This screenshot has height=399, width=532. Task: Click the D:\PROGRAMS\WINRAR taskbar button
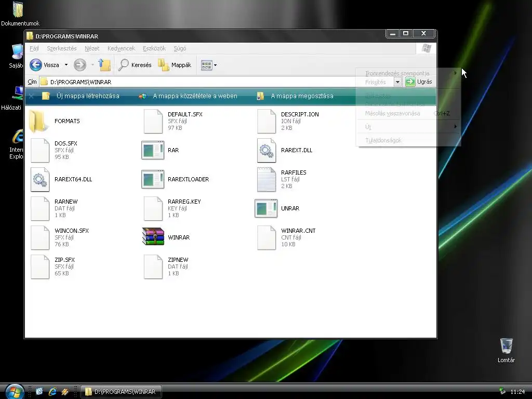[x=121, y=392]
